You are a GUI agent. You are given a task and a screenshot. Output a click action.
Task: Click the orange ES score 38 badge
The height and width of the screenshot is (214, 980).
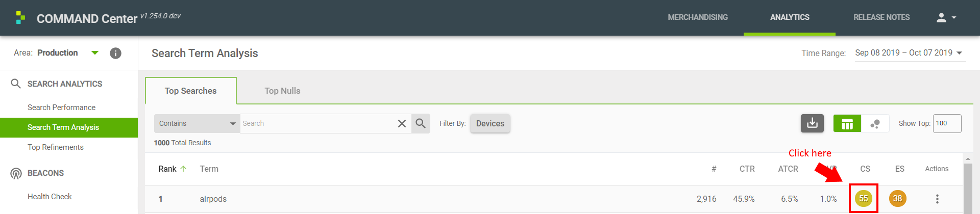(898, 198)
